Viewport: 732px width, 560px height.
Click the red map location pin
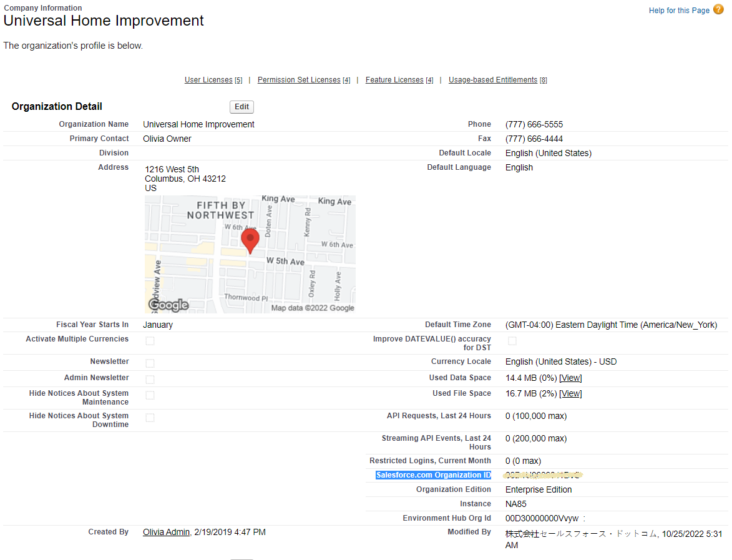pos(250,240)
